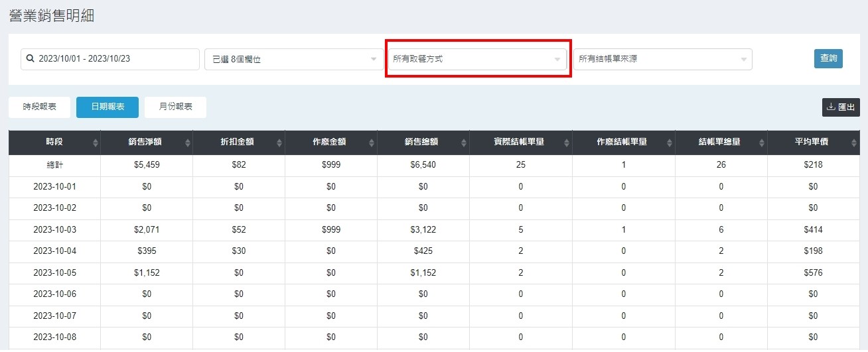
Task: Open the 所有結帳單來源 dropdown
Action: coord(662,59)
